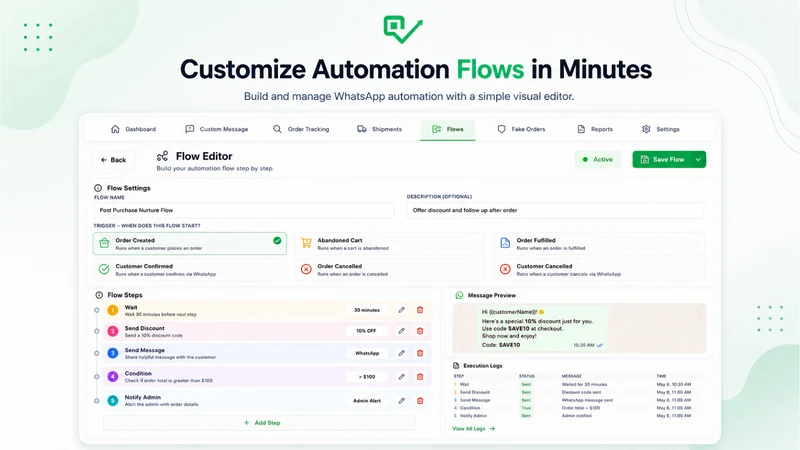Click the Admin Alert value chip
The width and height of the screenshot is (800, 450).
[x=366, y=401]
